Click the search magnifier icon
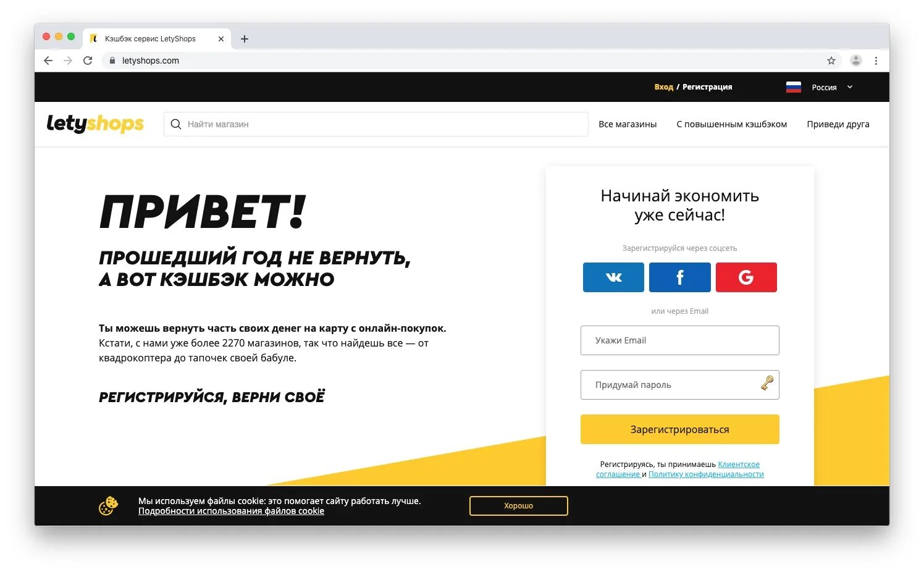 [176, 124]
